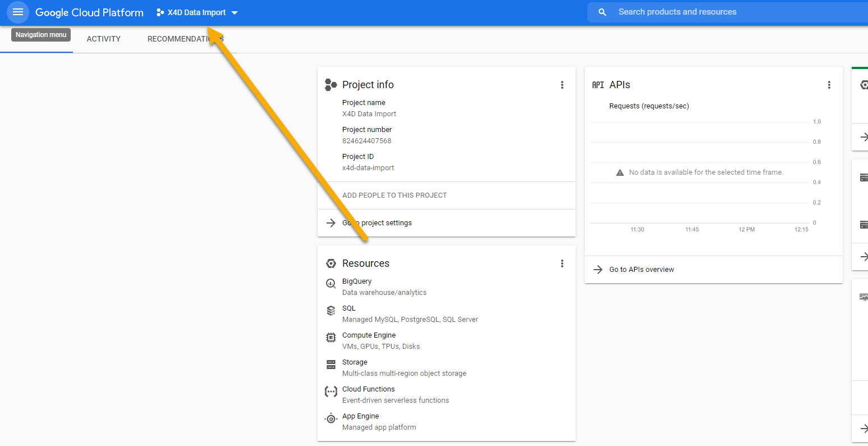Click Add People to This Project
868x446 pixels.
coord(394,195)
